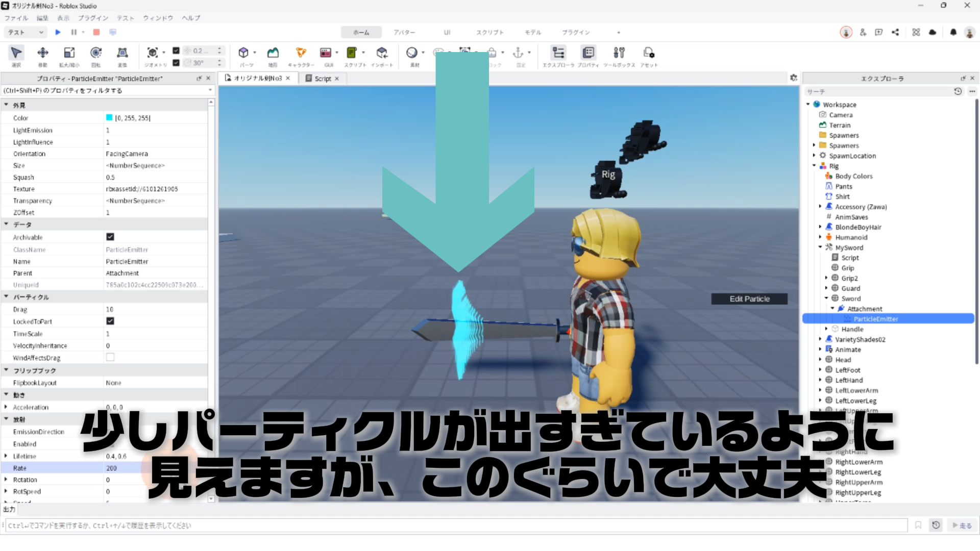This screenshot has width=980, height=551.
Task: Click the Play test button
Action: [x=58, y=32]
